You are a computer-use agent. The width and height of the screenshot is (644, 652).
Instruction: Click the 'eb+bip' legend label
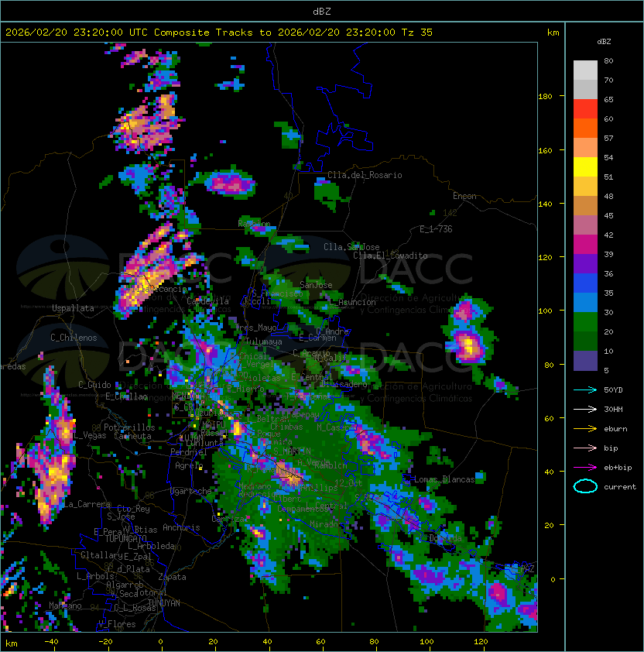(618, 468)
